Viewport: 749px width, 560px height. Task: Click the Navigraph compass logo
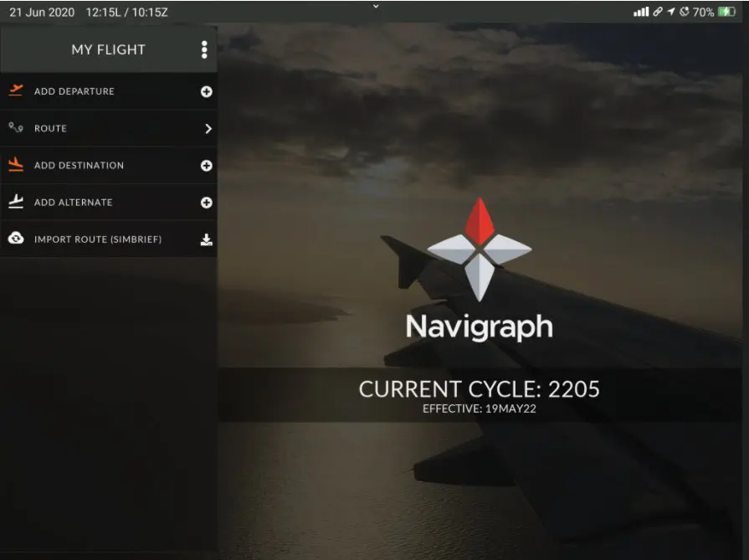click(x=480, y=249)
